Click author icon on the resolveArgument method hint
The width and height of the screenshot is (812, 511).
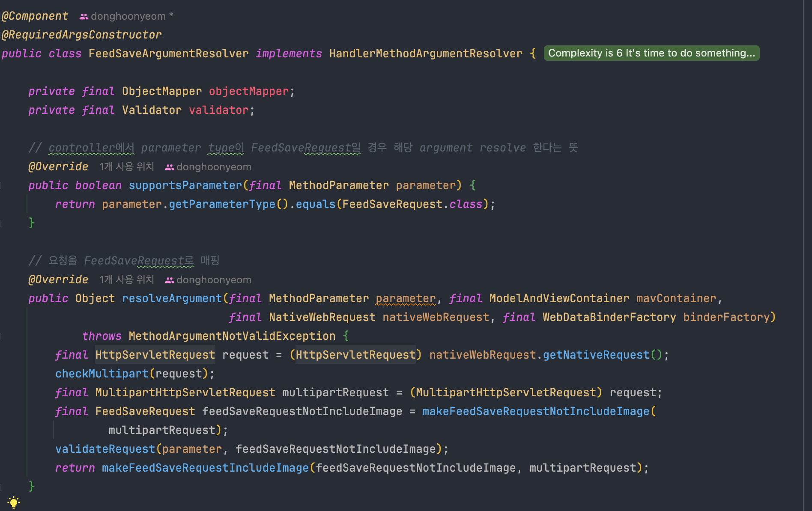pyautogui.click(x=170, y=280)
